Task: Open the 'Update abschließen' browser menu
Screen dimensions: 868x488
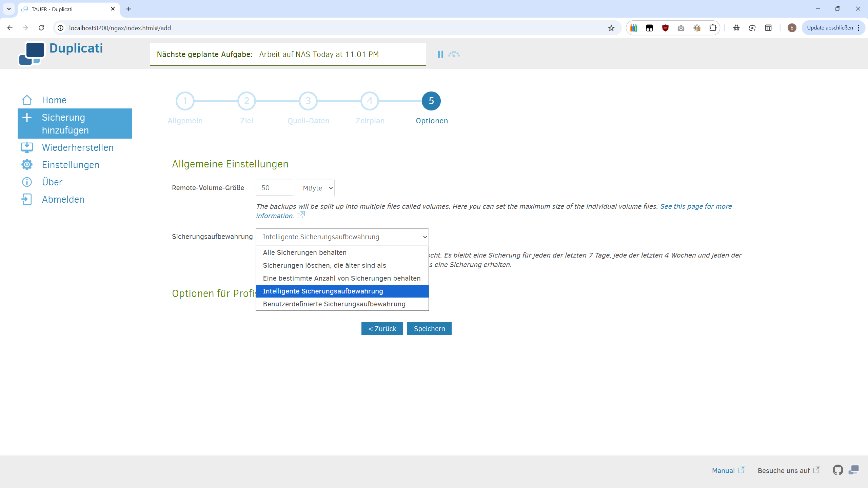Action: (833, 28)
